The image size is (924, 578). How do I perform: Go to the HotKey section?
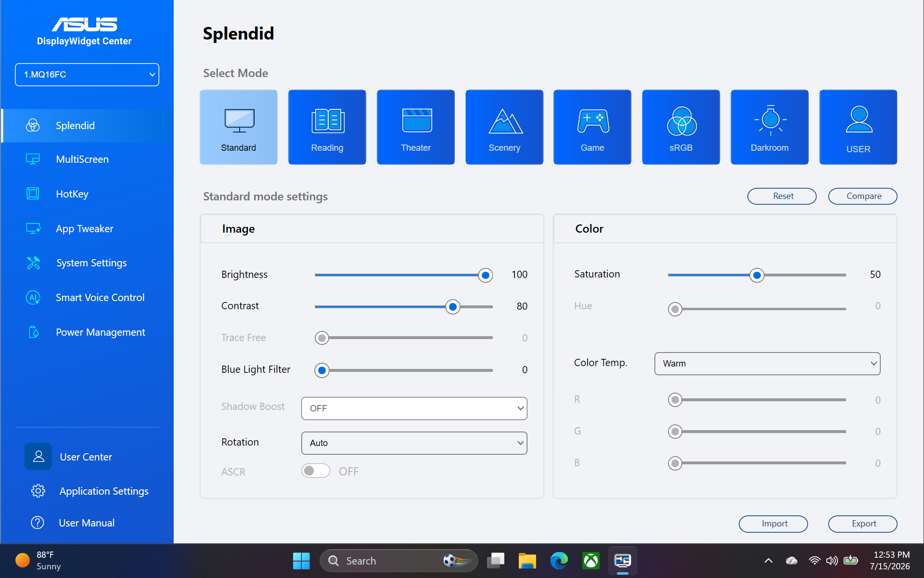click(72, 194)
